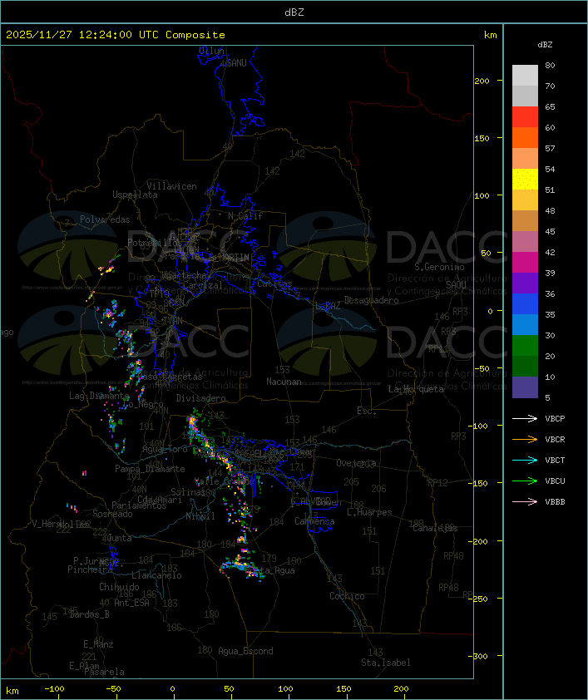This screenshot has height=700, width=588.
Task: Pick the brown 45-48 dBZ swatch
Action: (525, 221)
